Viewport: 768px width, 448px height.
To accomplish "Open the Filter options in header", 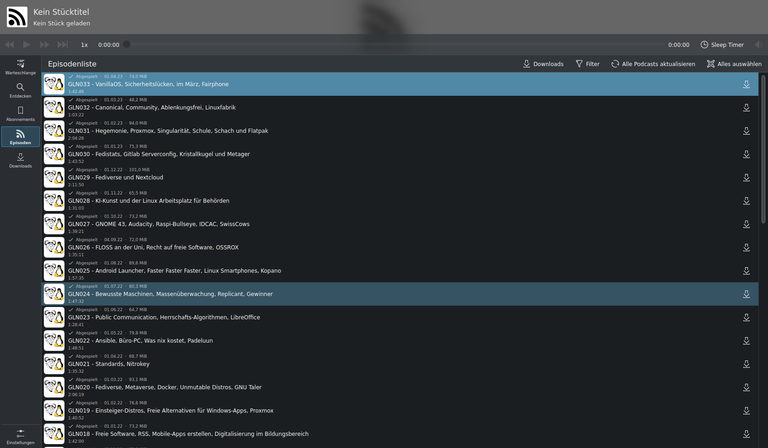I will pyautogui.click(x=587, y=64).
